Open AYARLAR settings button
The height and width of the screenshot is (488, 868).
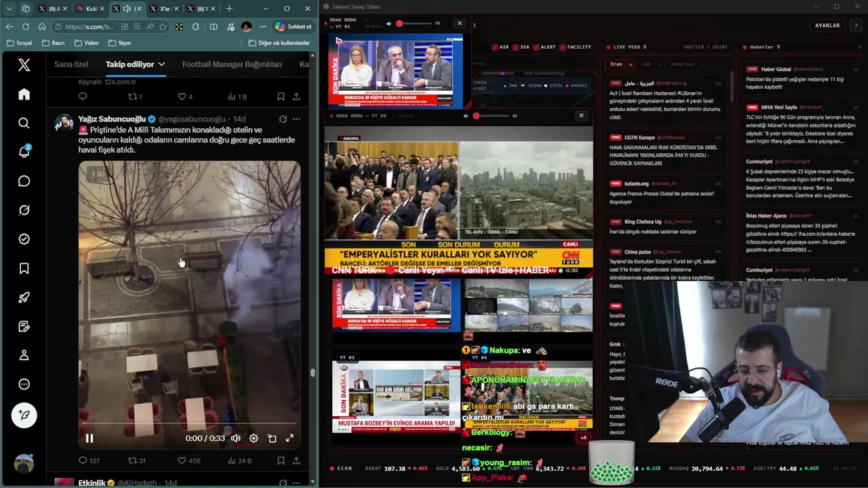coord(827,25)
